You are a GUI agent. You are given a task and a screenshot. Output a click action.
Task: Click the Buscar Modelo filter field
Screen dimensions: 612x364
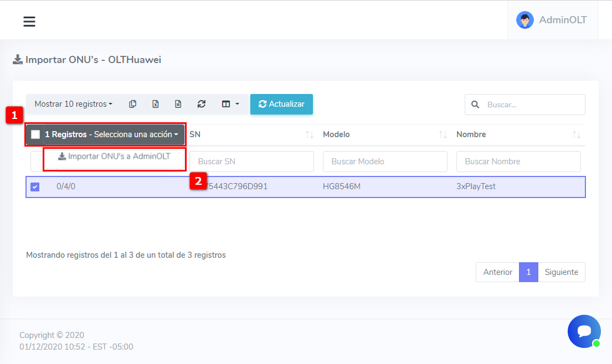click(385, 162)
